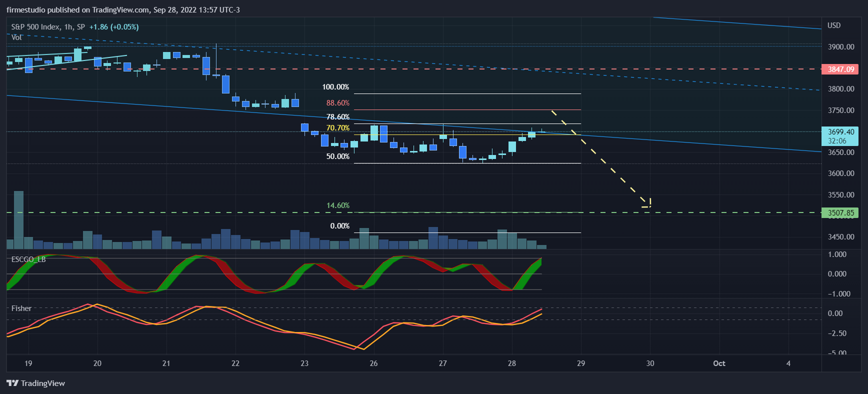Click date 20 on time axis
This screenshot has height=394, width=868.
[x=97, y=363]
